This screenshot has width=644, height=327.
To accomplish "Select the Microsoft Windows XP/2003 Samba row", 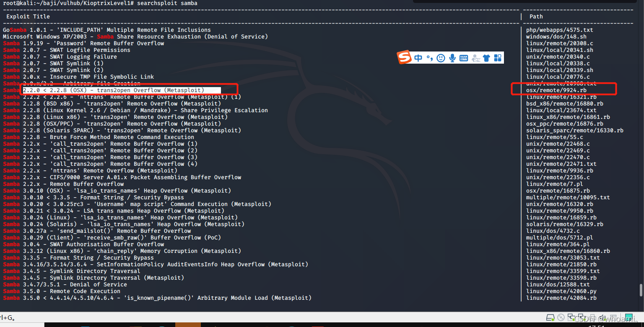I will click(x=135, y=36).
